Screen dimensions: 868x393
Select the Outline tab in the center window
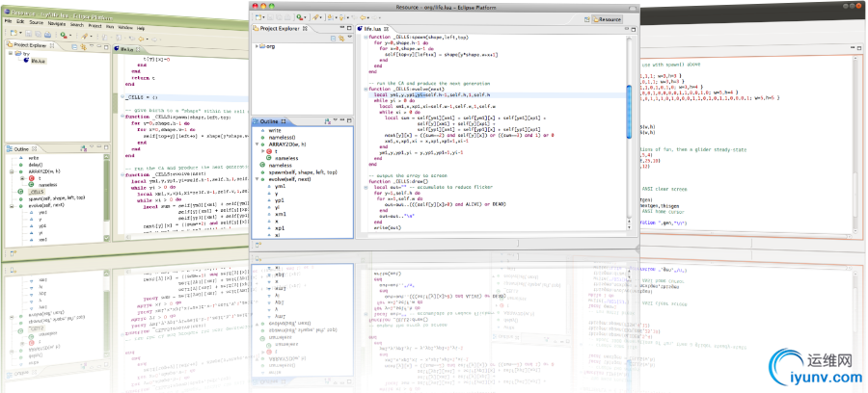(x=269, y=121)
